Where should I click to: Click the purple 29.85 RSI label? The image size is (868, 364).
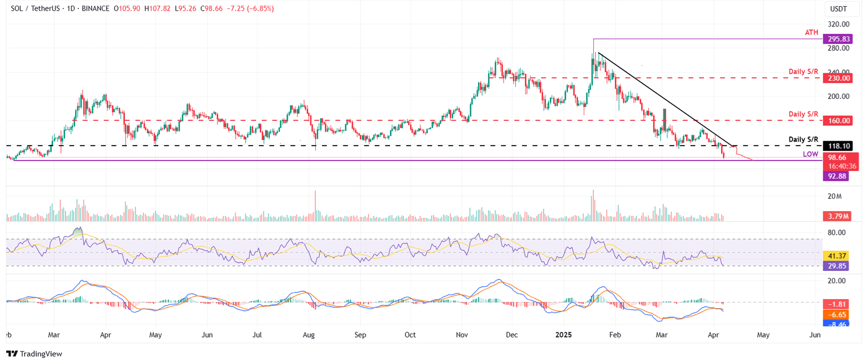837,266
